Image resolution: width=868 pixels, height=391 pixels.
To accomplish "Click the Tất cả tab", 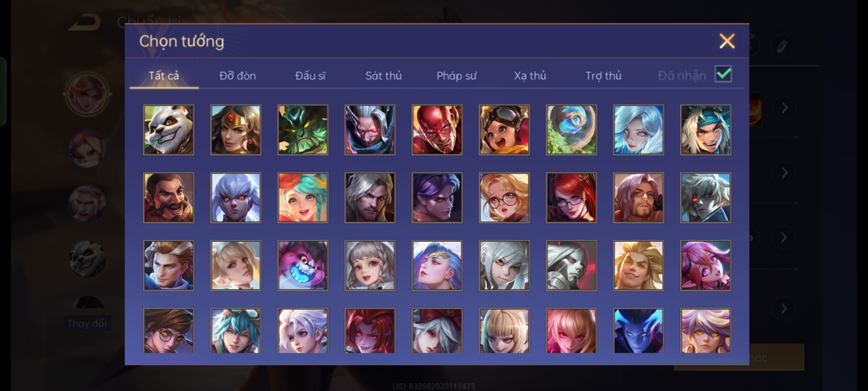I will pyautogui.click(x=164, y=76).
